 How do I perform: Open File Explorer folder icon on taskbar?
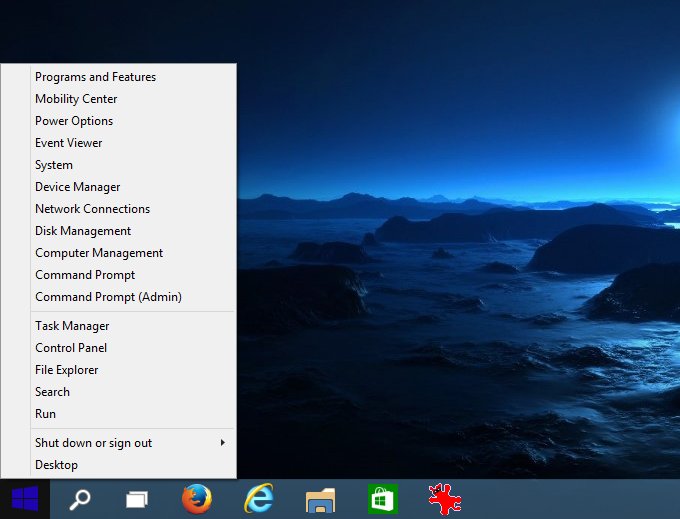[320, 500]
